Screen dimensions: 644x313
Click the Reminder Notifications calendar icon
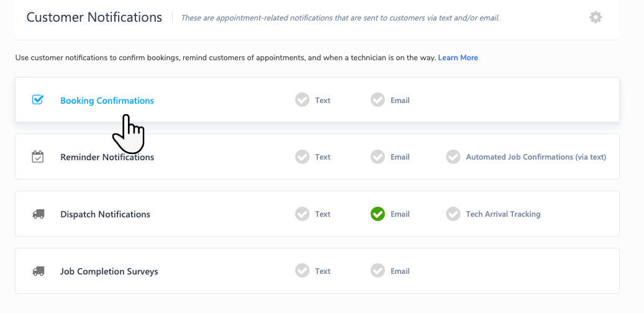(38, 156)
